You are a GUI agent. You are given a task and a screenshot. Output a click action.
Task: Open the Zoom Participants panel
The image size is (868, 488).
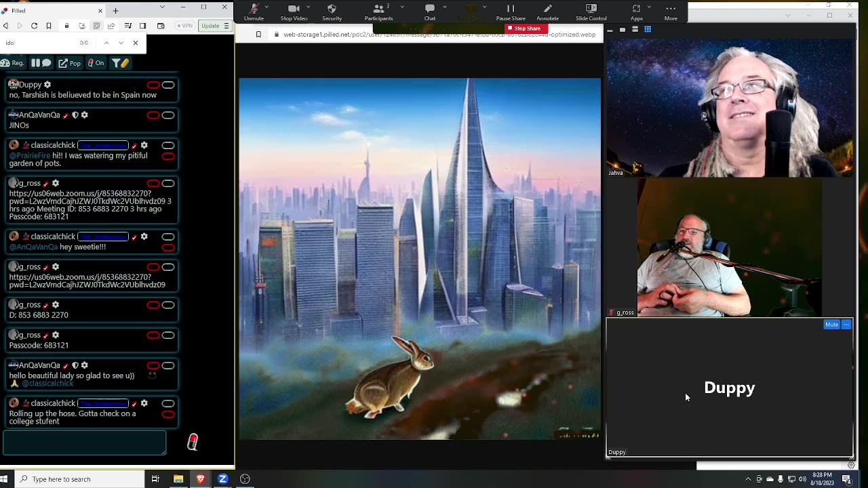click(x=378, y=12)
